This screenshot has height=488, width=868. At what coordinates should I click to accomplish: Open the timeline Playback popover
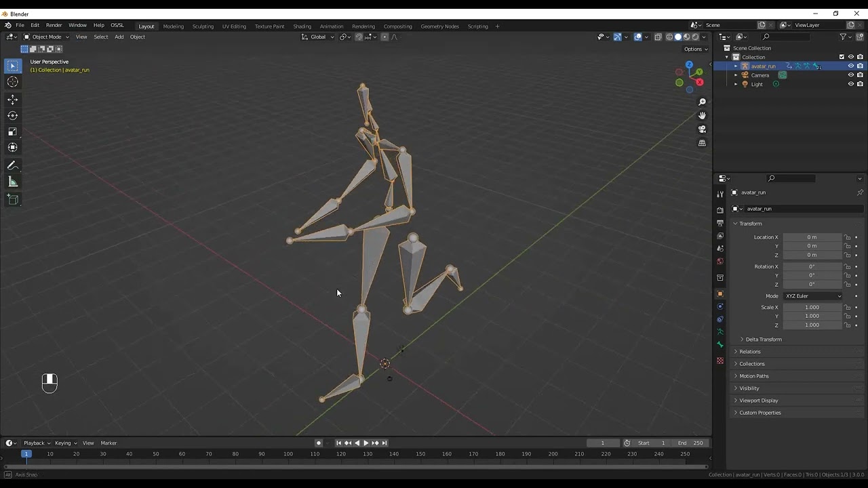[36, 443]
